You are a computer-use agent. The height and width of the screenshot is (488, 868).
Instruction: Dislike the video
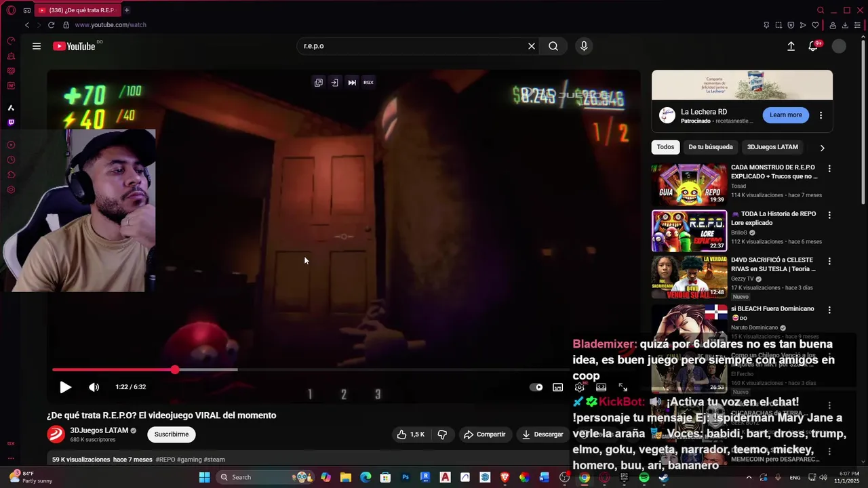click(442, 434)
